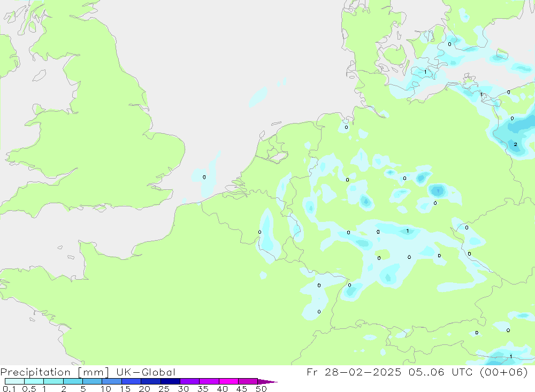
Task: Click the 'Precipitation [mm]' title text
Action: tap(55, 372)
